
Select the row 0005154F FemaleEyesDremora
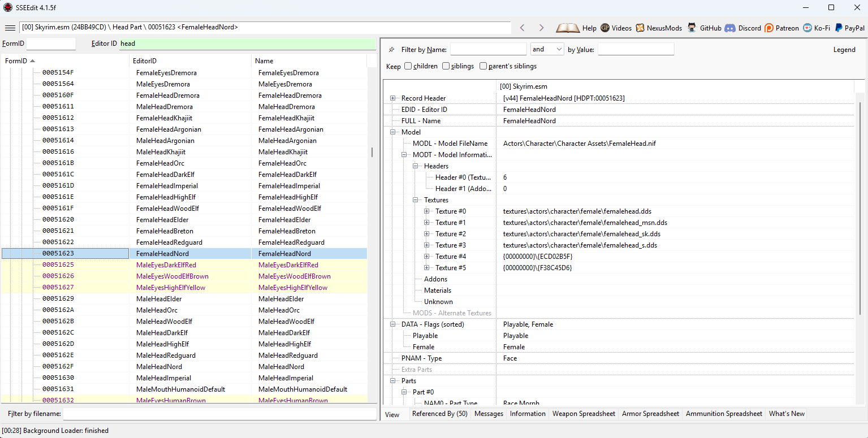pyautogui.click(x=184, y=73)
